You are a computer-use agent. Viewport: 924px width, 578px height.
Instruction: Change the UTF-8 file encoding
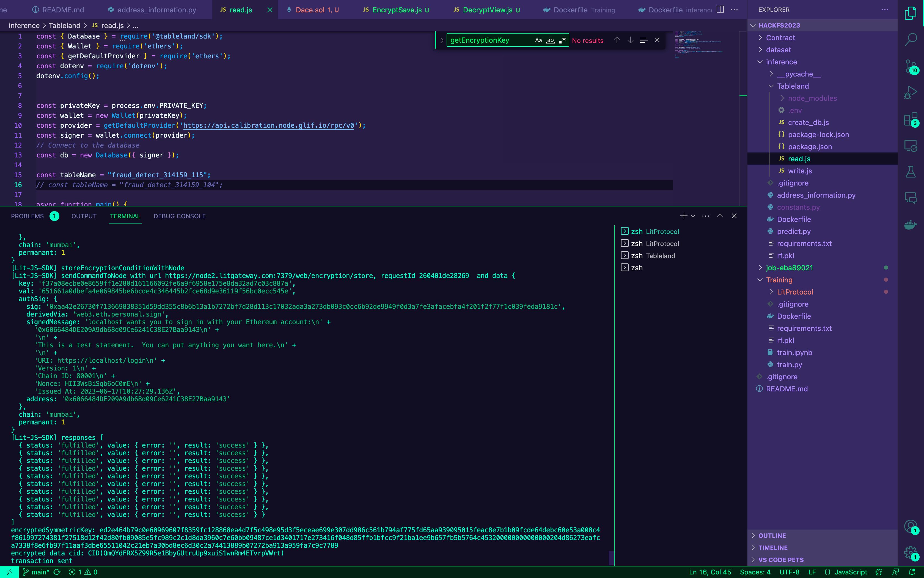(x=789, y=572)
